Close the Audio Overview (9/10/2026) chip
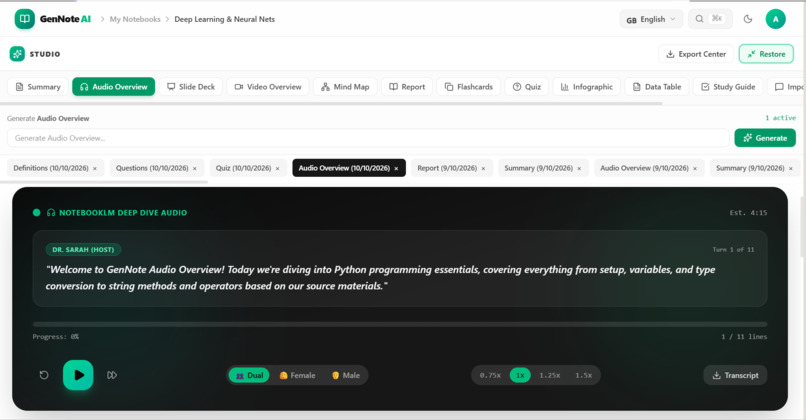Image resolution: width=806 pixels, height=420 pixels. coord(695,169)
